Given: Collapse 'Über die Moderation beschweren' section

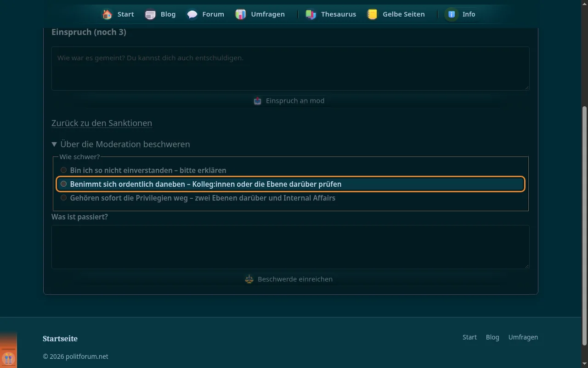Looking at the screenshot, I should 121,144.
